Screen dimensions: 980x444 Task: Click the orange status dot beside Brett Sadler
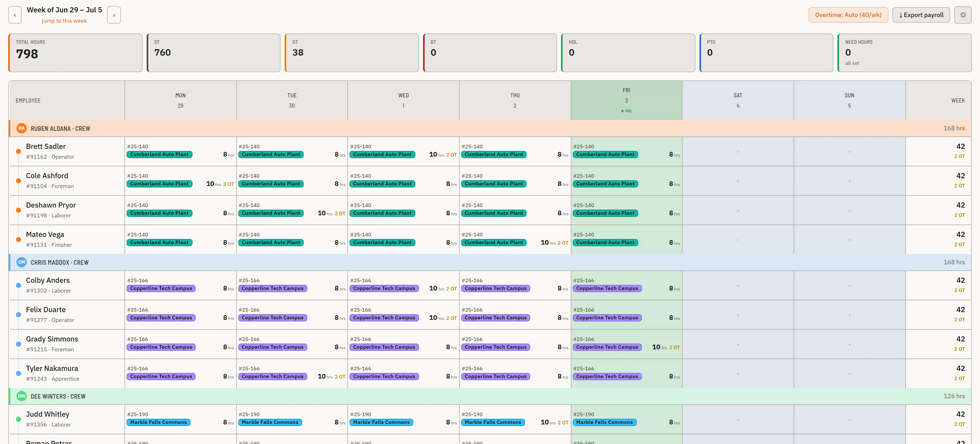click(x=18, y=151)
